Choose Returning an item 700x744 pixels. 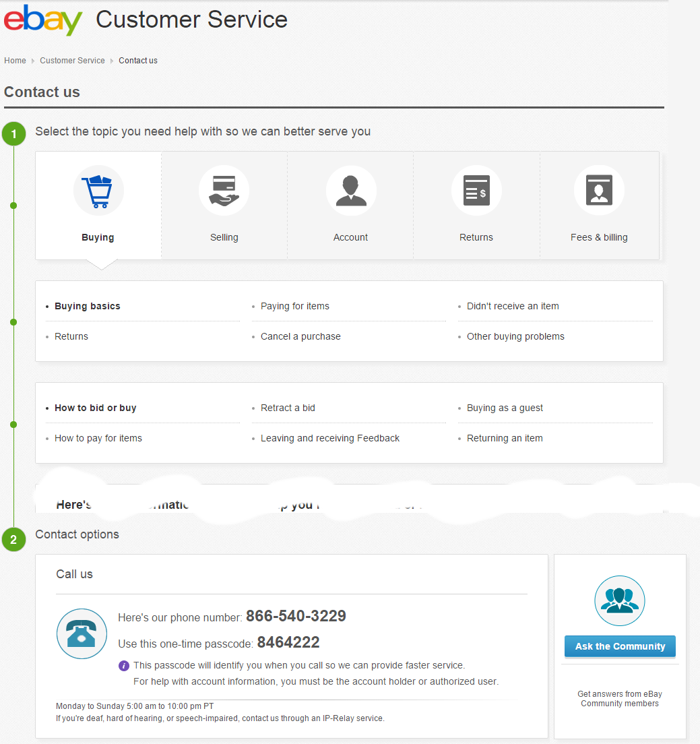click(x=505, y=438)
